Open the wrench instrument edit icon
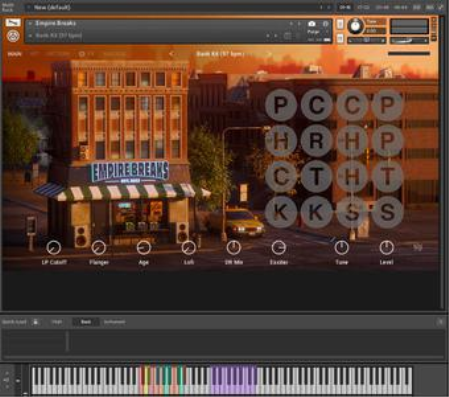 [x=13, y=23]
